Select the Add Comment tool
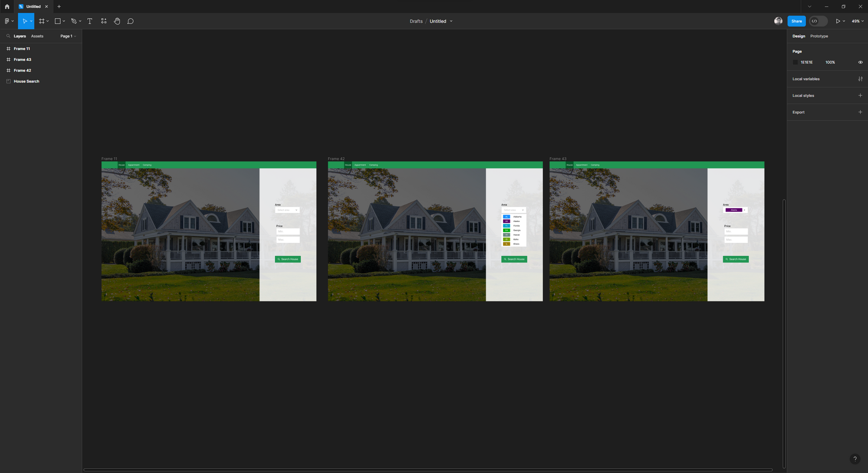Screen dimensions: 868x473 130,21
